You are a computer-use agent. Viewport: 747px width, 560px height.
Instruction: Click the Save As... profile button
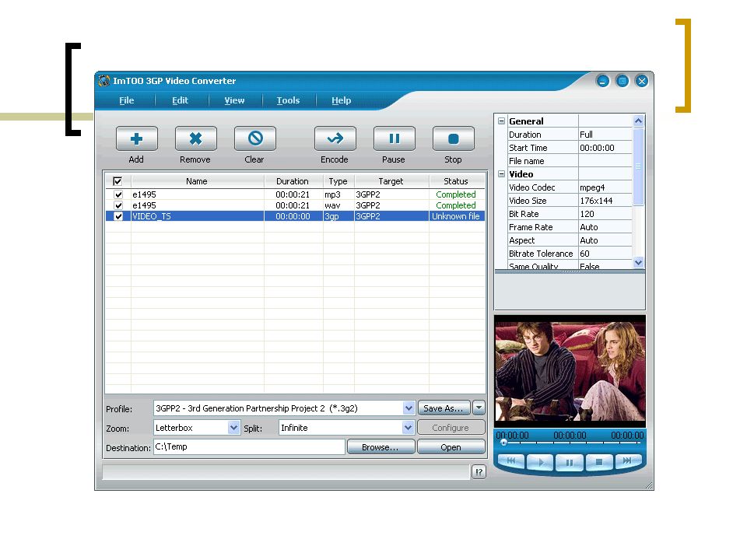(444, 408)
